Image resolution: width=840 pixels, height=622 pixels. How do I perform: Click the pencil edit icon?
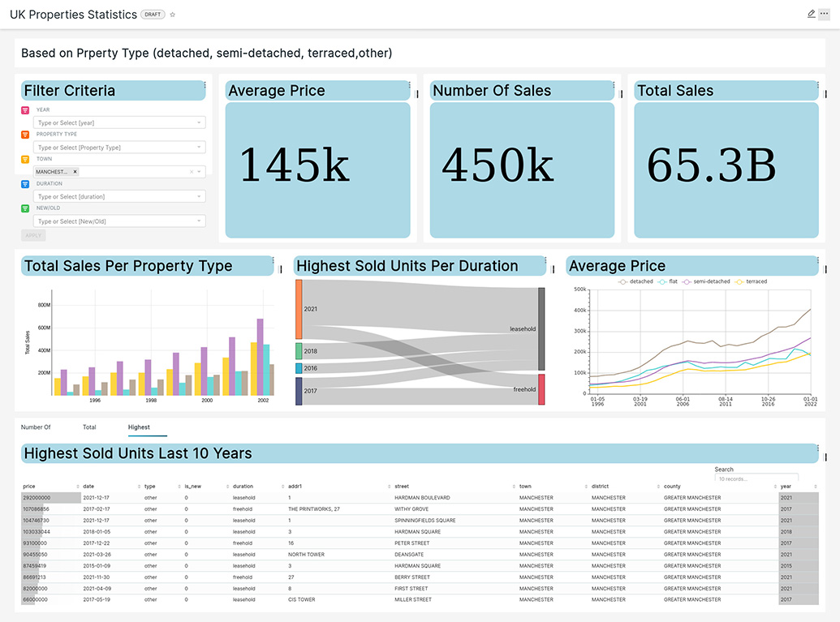811,14
